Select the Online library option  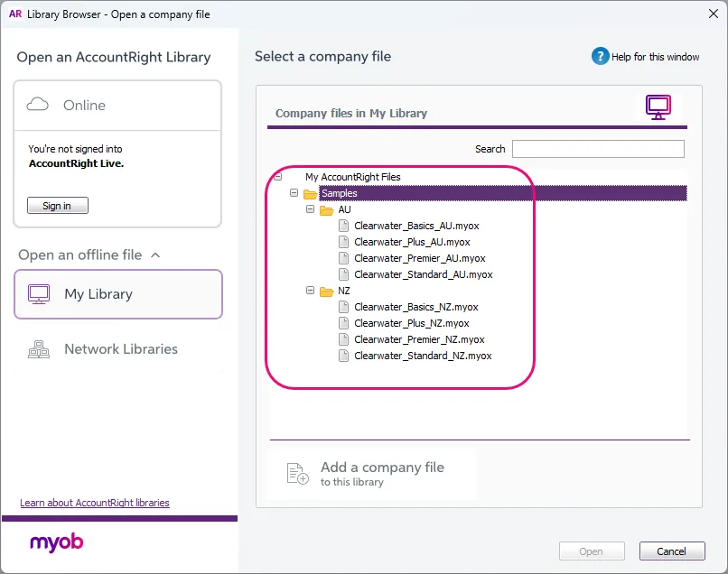coord(117,106)
